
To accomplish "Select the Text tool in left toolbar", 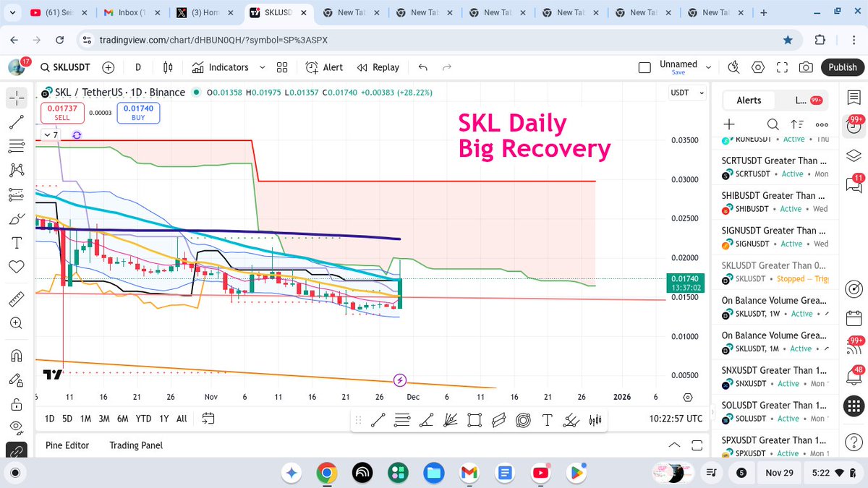I will 17,242.
